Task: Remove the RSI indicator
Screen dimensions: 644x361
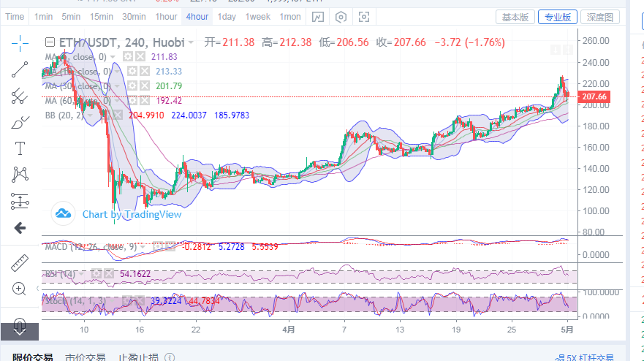Action: (x=109, y=273)
